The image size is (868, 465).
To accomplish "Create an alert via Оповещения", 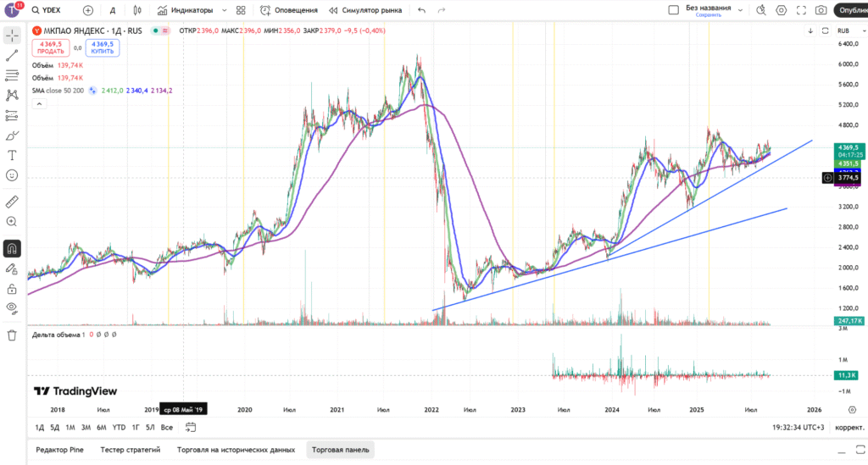I will point(289,10).
